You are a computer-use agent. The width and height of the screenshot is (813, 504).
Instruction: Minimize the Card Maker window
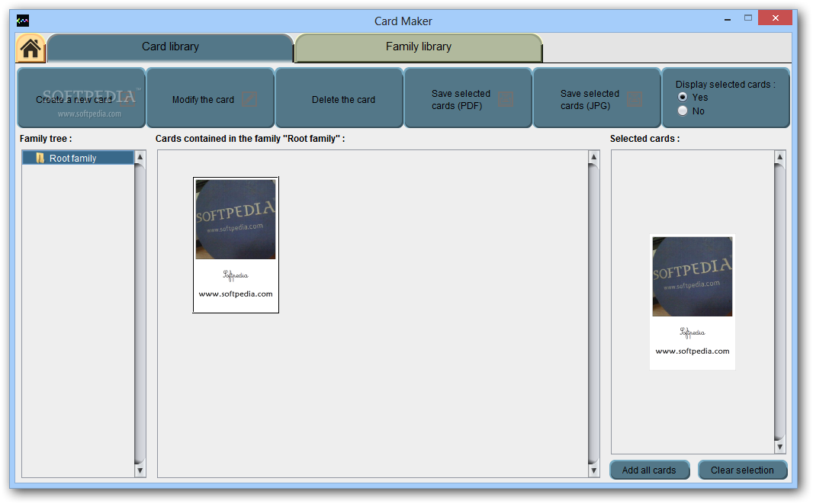pos(728,19)
